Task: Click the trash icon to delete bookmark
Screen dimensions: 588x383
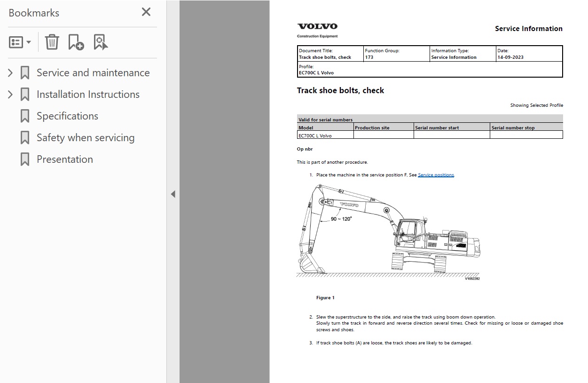Action: pyautogui.click(x=52, y=42)
